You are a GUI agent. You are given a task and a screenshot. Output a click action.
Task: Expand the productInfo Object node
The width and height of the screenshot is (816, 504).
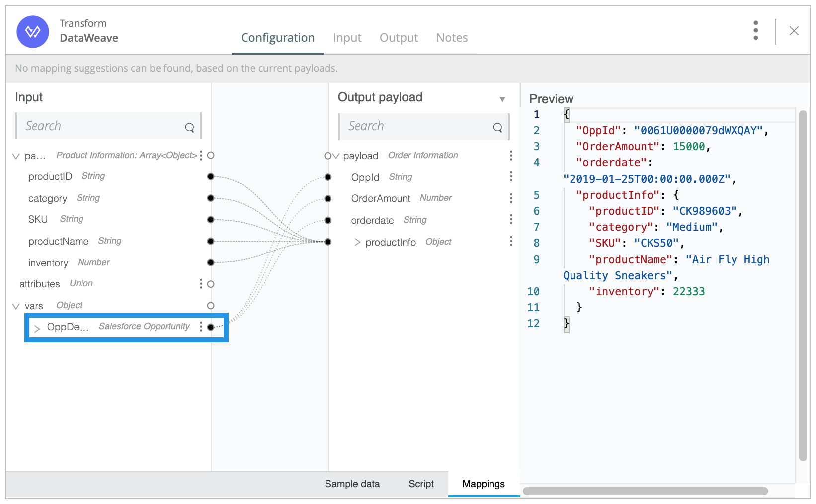(x=357, y=242)
